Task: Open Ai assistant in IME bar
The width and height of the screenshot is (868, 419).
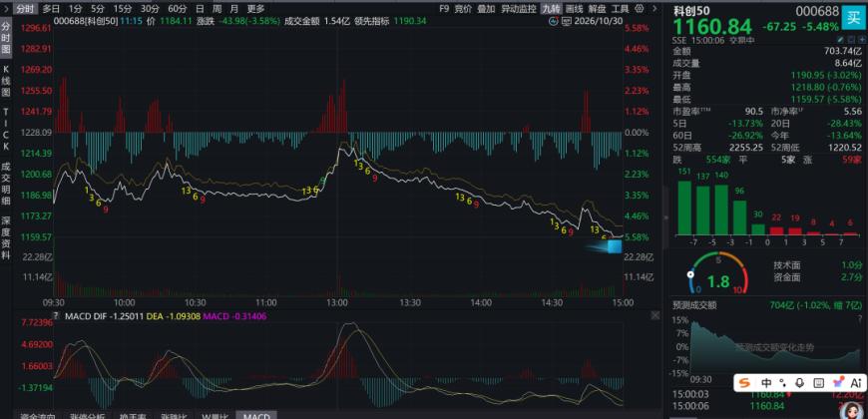Action: coord(856,383)
